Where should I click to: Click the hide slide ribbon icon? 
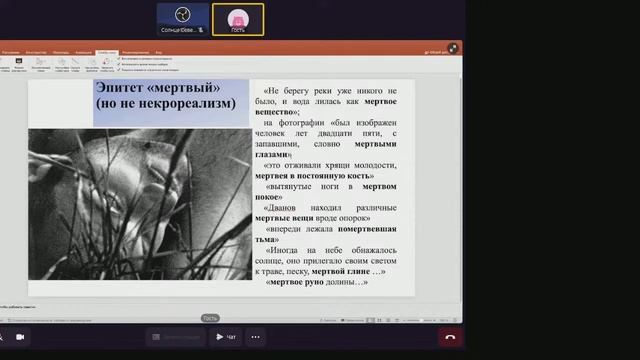(x=75, y=64)
